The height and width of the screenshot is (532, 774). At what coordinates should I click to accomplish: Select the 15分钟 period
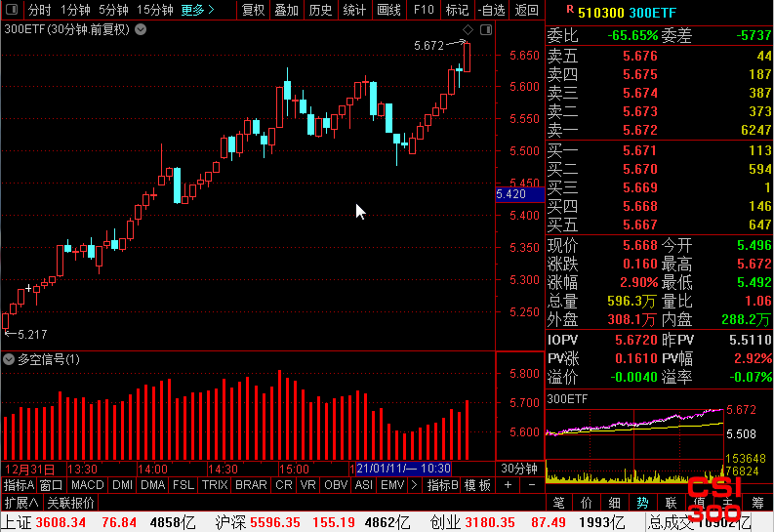(x=155, y=10)
